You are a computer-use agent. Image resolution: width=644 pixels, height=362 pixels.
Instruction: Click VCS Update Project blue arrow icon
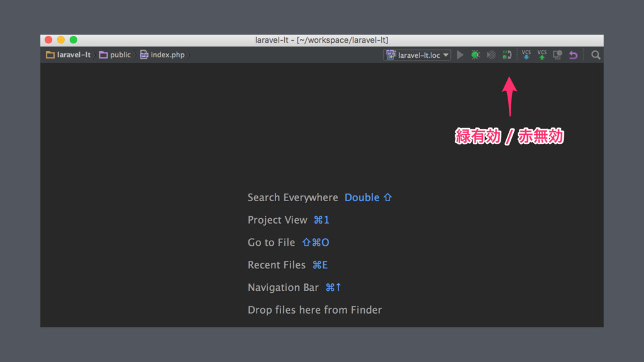tap(526, 55)
